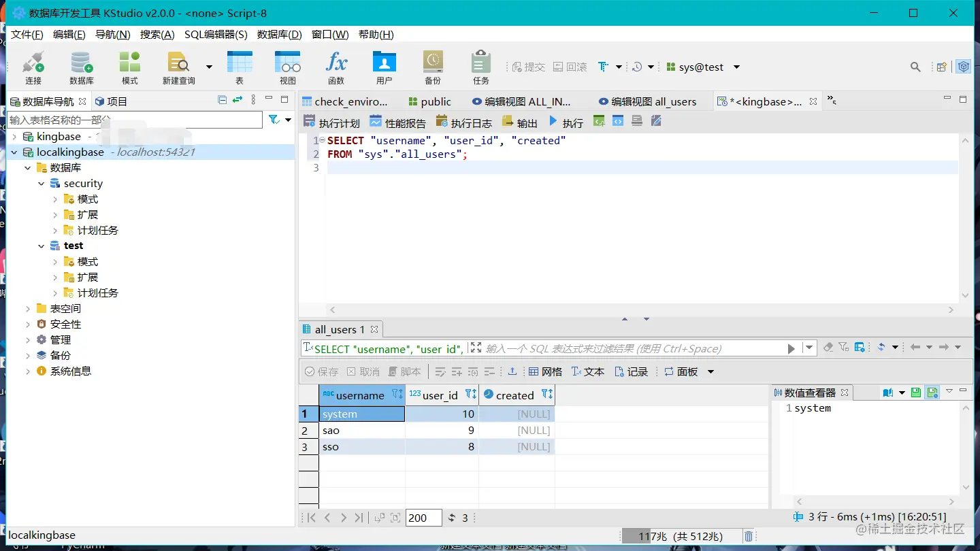Click the link-with-editor arrows icon in navigator
The image size is (980, 551).
click(x=238, y=100)
